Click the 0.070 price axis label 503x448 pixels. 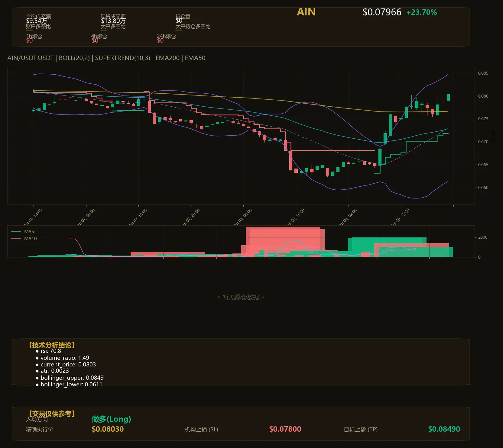pos(483,142)
